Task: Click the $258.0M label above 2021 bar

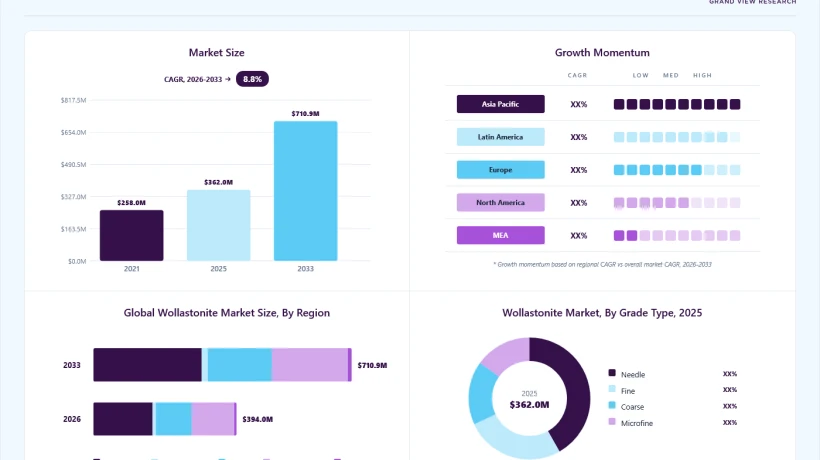Action: coord(132,202)
